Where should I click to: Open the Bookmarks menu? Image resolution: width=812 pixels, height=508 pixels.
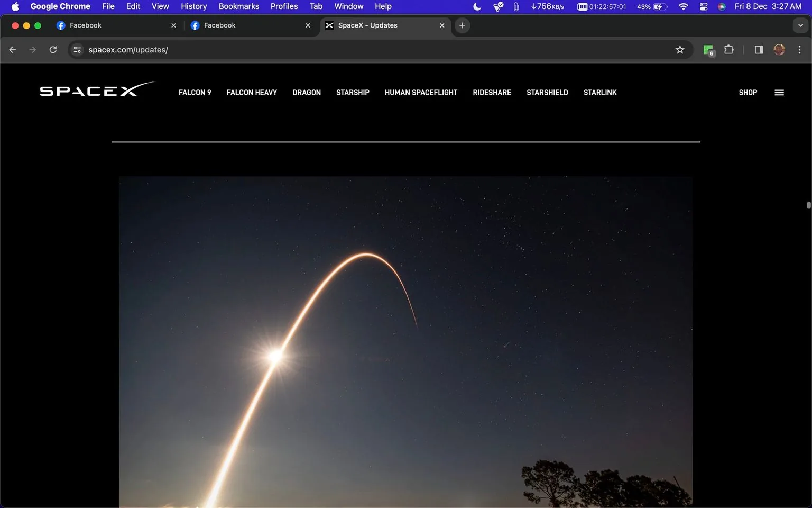click(238, 6)
